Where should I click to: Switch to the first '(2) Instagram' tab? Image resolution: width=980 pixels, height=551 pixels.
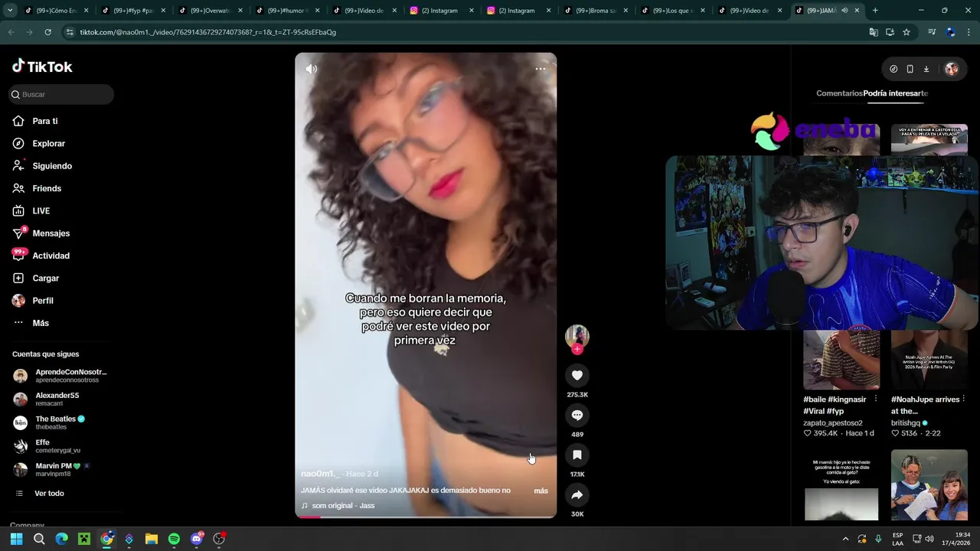[x=442, y=11]
